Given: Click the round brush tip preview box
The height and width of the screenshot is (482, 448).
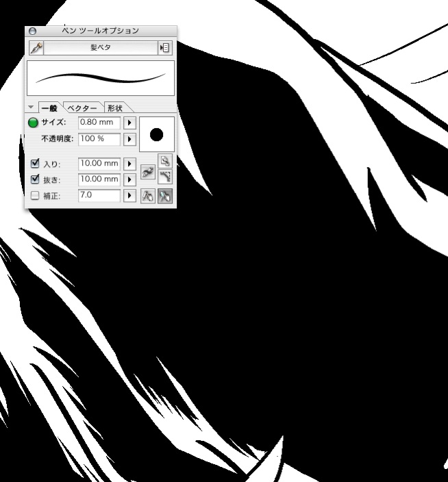Looking at the screenshot, I should pos(157,134).
